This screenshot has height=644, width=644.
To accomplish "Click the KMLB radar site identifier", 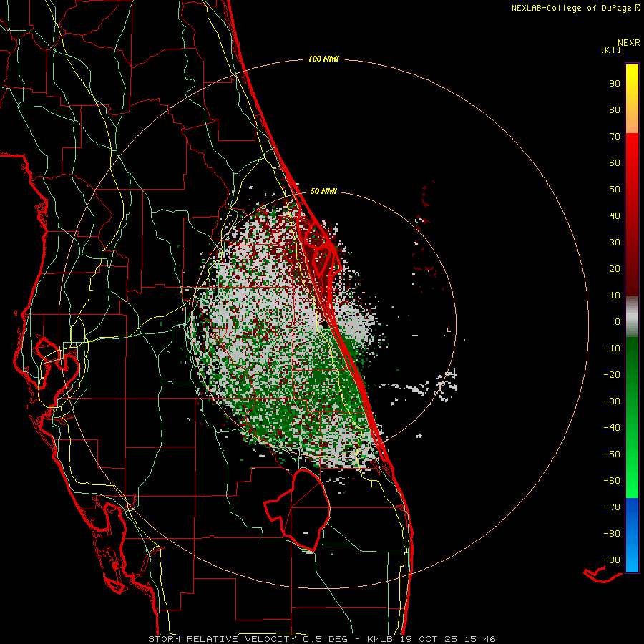I will pyautogui.click(x=379, y=639).
